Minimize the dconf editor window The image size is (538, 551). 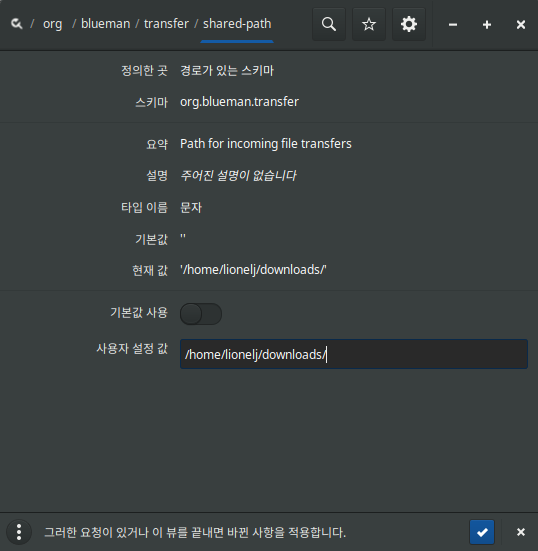[x=453, y=25]
